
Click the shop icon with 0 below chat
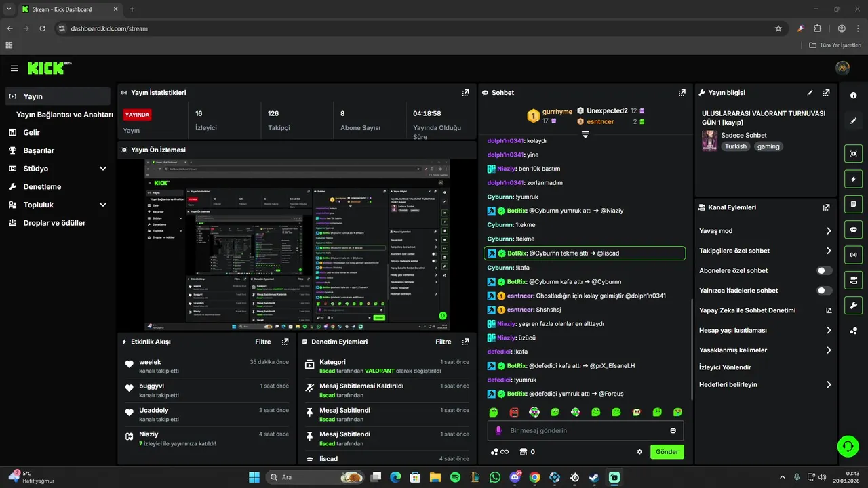(x=528, y=452)
